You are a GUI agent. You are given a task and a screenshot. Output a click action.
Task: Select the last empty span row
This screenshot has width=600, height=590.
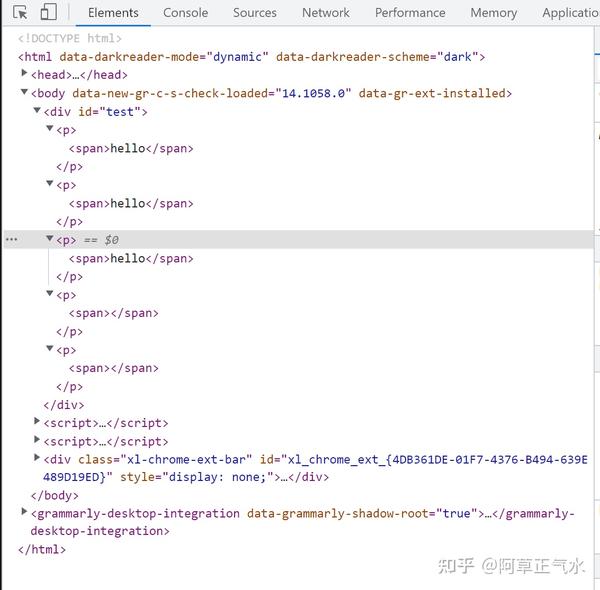pos(113,368)
